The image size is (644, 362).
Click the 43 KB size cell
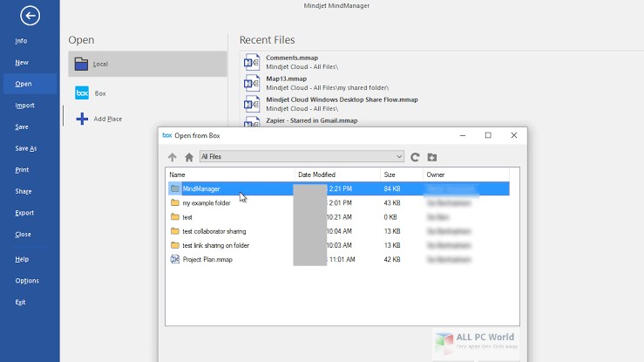(x=392, y=203)
